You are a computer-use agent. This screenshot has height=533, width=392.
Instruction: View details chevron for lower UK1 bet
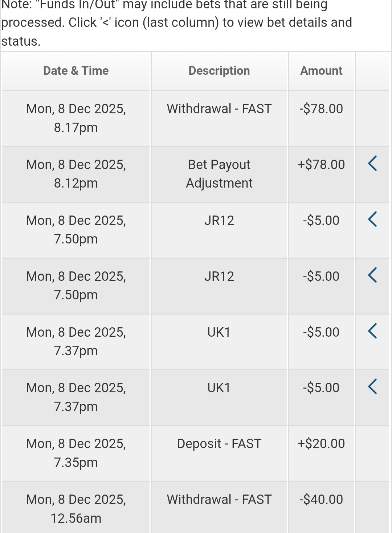372,386
